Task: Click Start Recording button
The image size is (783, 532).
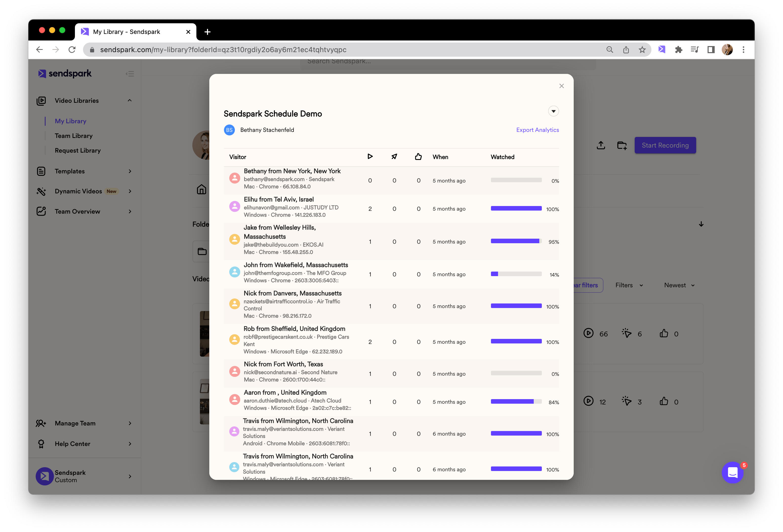Action: point(665,145)
